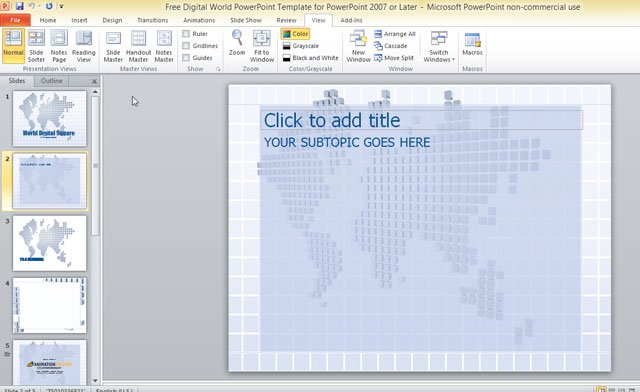Click Fit to Window

point(262,46)
